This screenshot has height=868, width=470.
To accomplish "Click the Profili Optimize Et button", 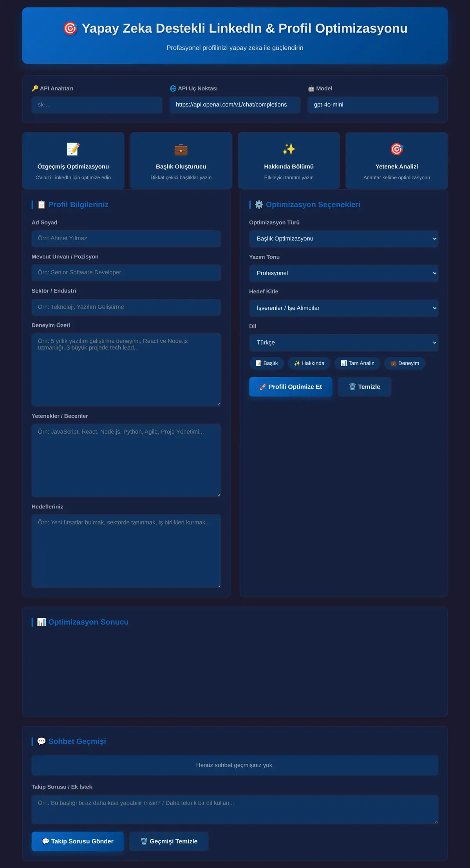I will pos(291,387).
